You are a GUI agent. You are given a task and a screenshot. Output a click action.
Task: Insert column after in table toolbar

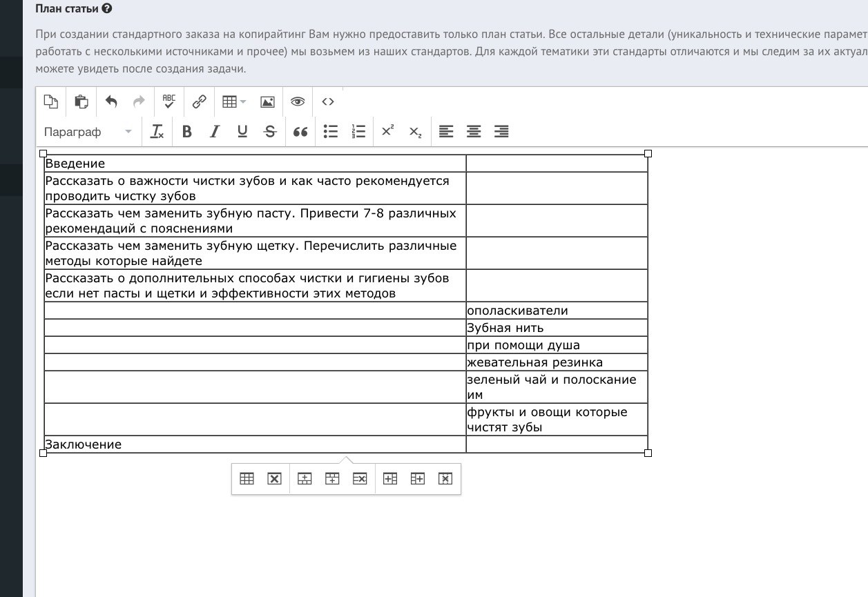pos(418,479)
